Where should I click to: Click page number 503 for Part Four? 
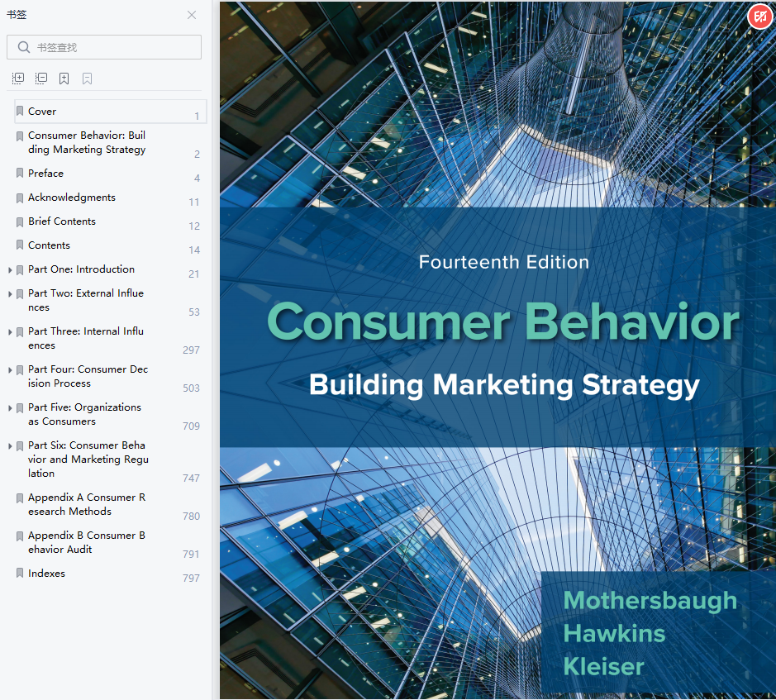[191, 388]
